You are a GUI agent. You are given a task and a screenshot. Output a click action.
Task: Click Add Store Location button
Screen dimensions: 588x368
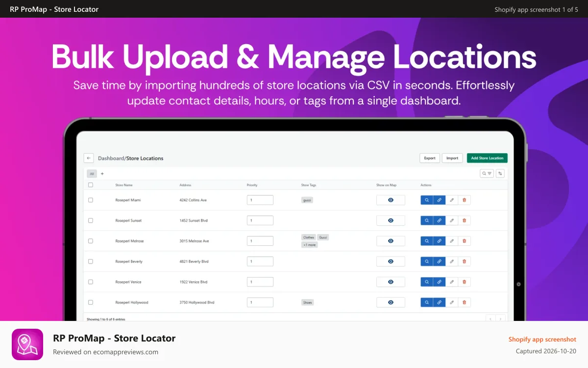tap(487, 158)
